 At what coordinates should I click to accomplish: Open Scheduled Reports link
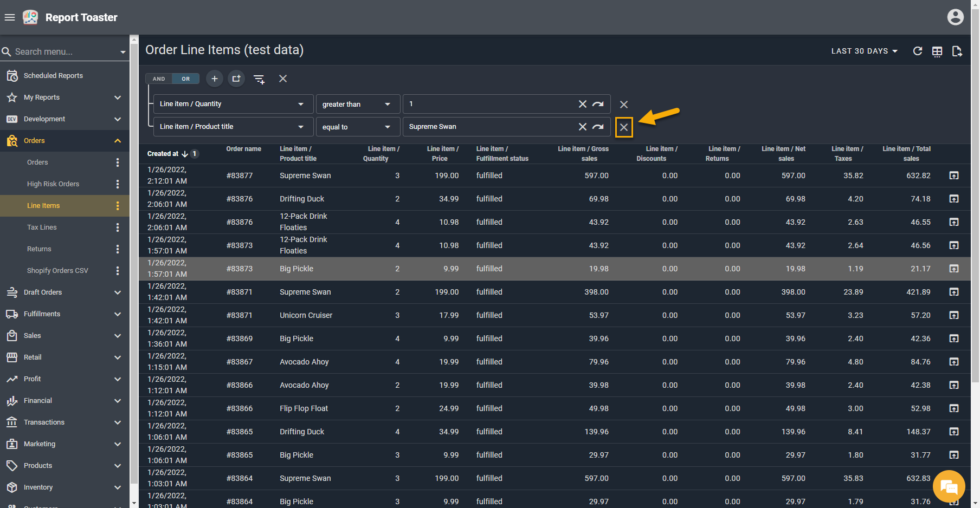(x=53, y=76)
